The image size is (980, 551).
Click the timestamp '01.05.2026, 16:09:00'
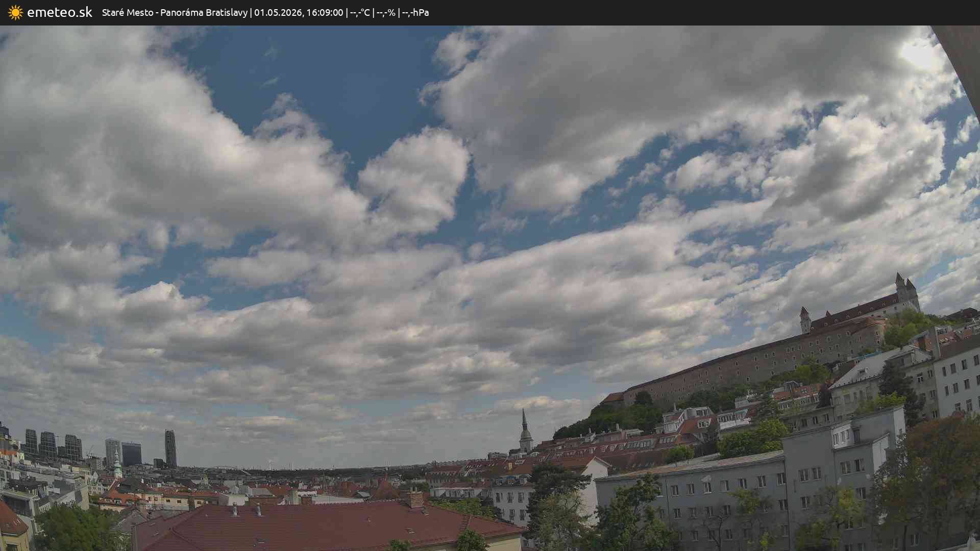(299, 13)
